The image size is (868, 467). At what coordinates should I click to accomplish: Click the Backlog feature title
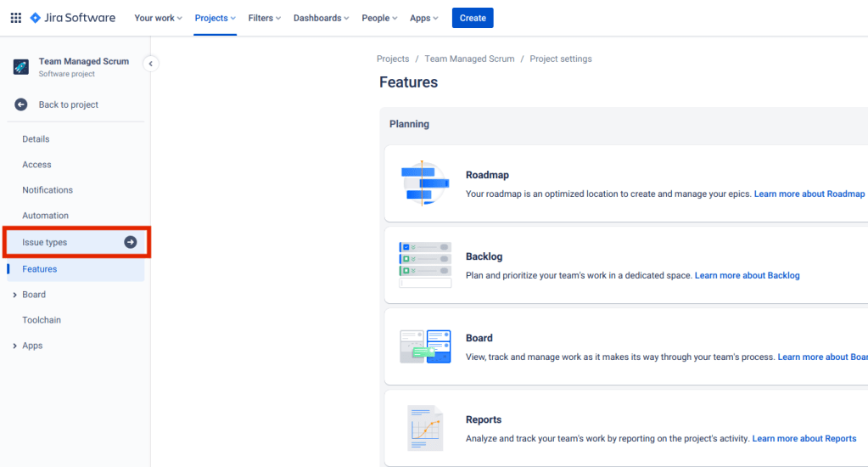coord(484,256)
